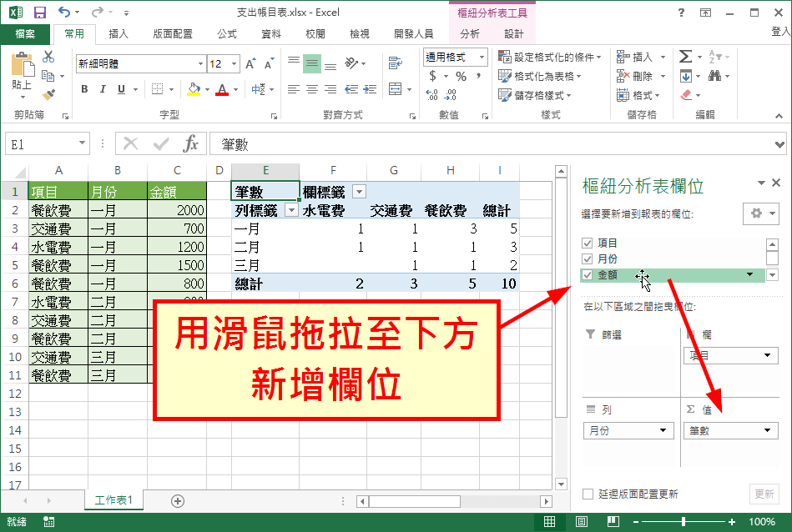
Task: Enable 延遲版面配置更新 checkbox
Action: coord(588,494)
